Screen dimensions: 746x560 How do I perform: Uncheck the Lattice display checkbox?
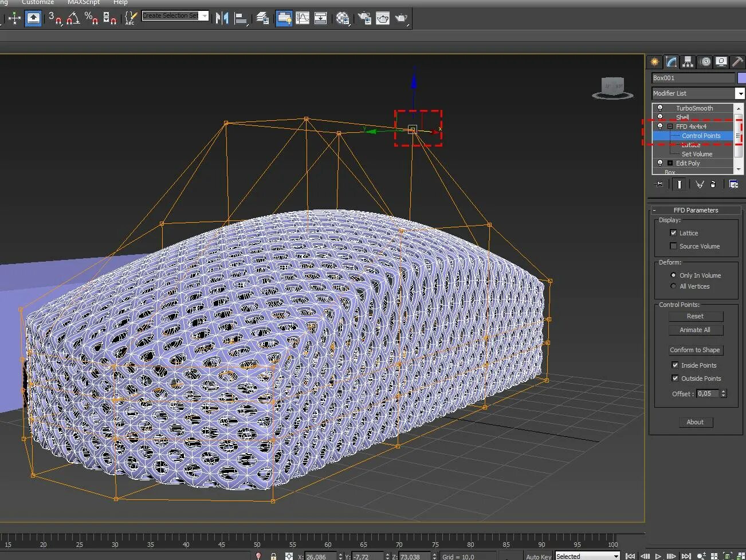point(674,233)
